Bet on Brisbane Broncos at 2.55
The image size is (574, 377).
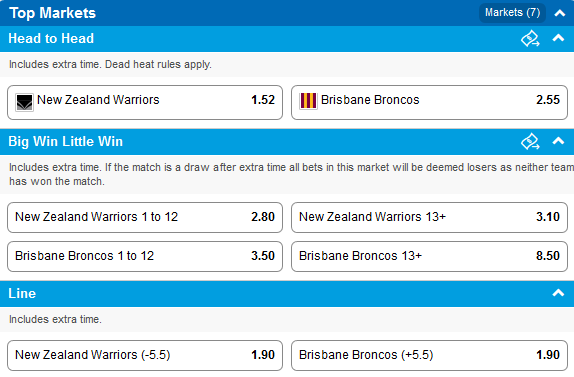pyautogui.click(x=429, y=102)
